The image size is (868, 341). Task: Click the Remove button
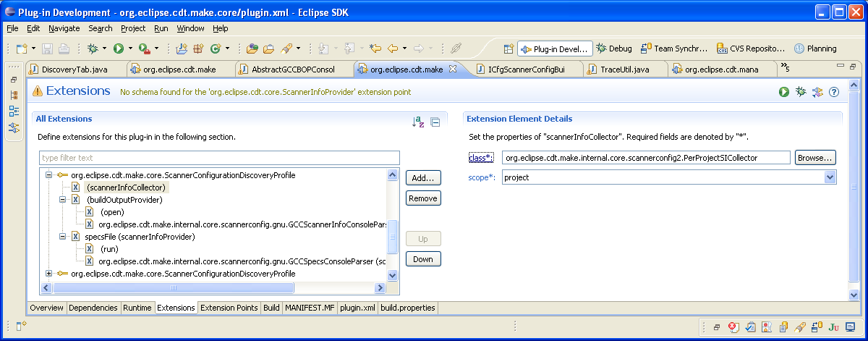pyautogui.click(x=423, y=198)
